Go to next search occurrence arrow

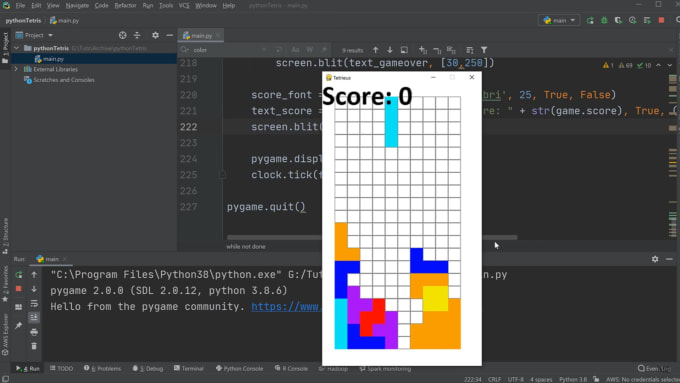tap(390, 50)
